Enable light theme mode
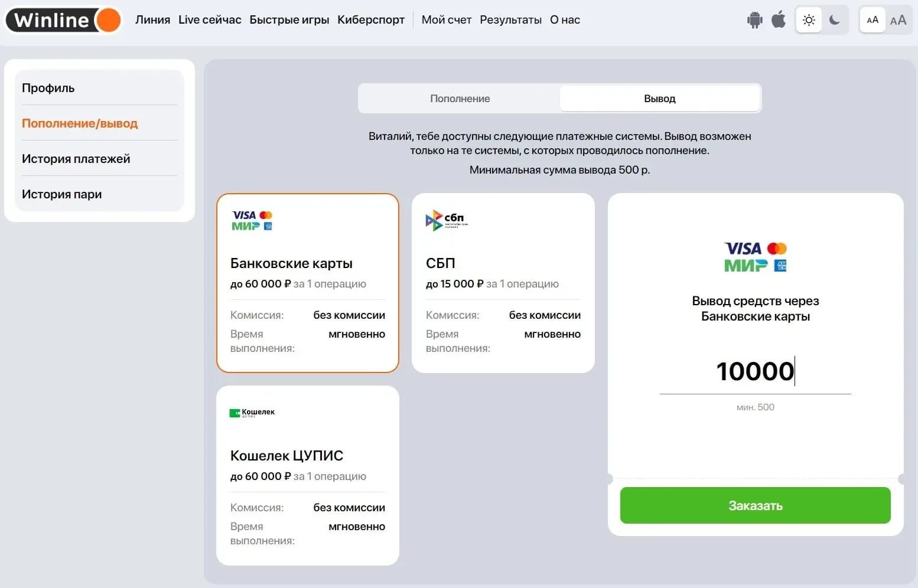This screenshot has height=588, width=918. tap(808, 19)
